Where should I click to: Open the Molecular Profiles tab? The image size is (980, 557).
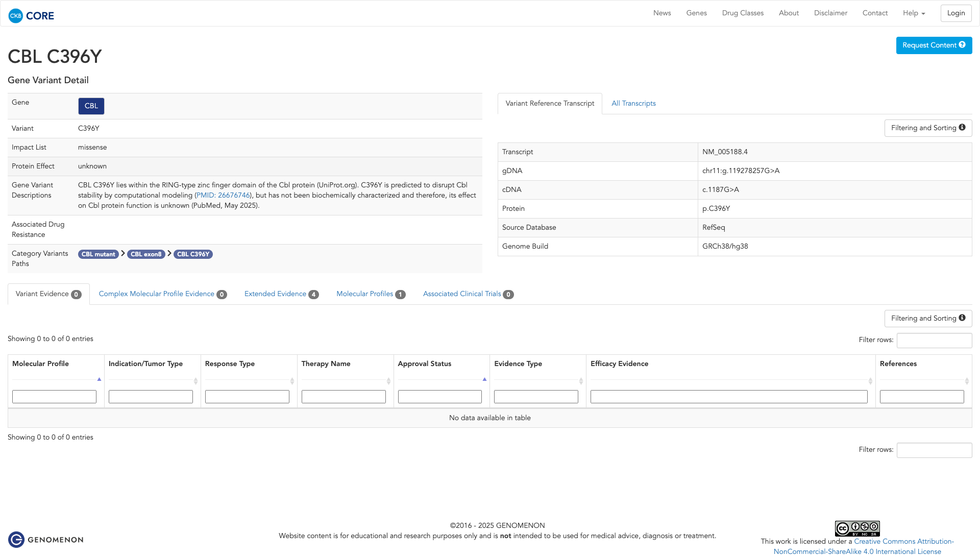[371, 294]
